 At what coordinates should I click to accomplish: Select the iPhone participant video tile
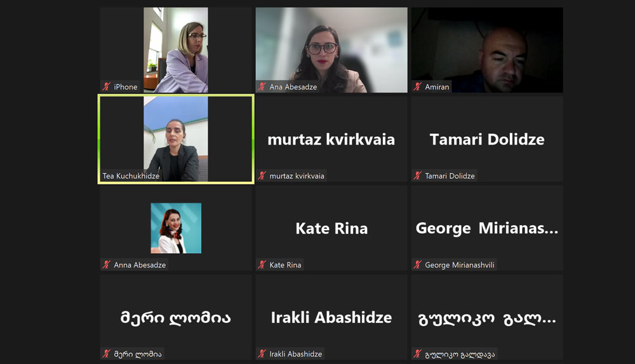[176, 50]
